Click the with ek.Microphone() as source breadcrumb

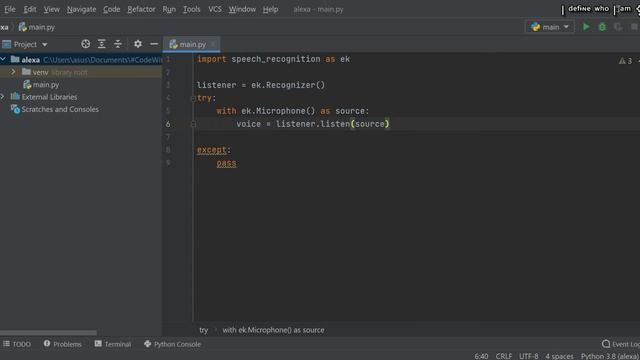coord(273,330)
